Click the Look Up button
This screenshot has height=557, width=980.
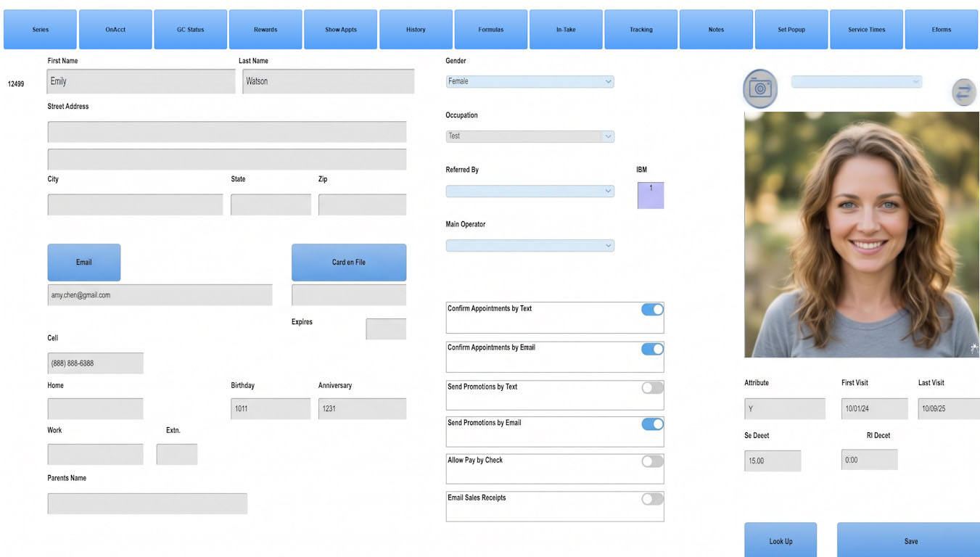click(781, 541)
